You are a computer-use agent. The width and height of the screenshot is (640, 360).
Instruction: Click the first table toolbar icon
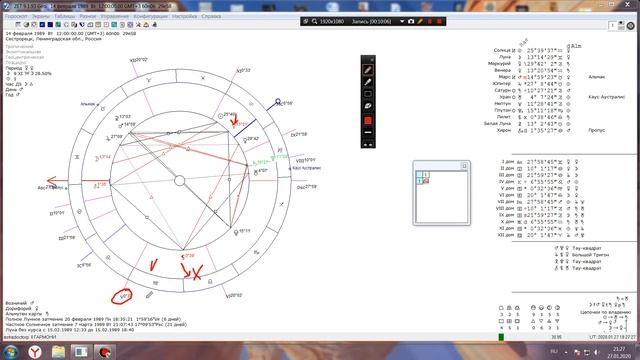click(18, 24)
